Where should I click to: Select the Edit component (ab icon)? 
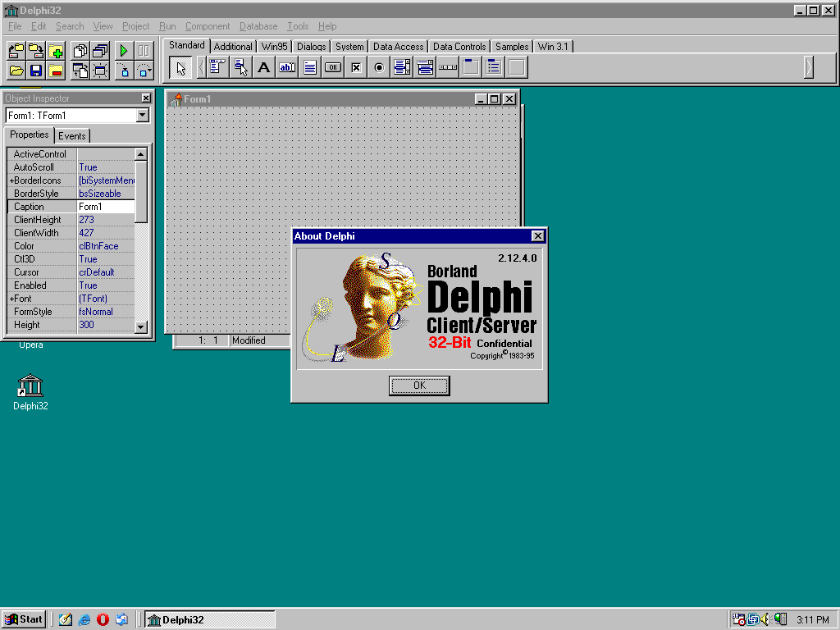tap(287, 67)
